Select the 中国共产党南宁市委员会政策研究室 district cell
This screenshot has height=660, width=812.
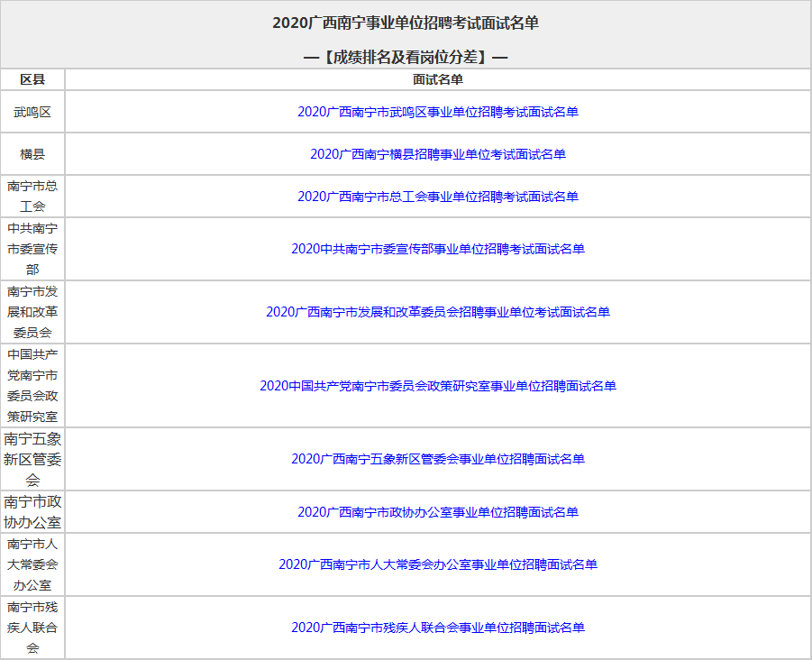[32, 386]
